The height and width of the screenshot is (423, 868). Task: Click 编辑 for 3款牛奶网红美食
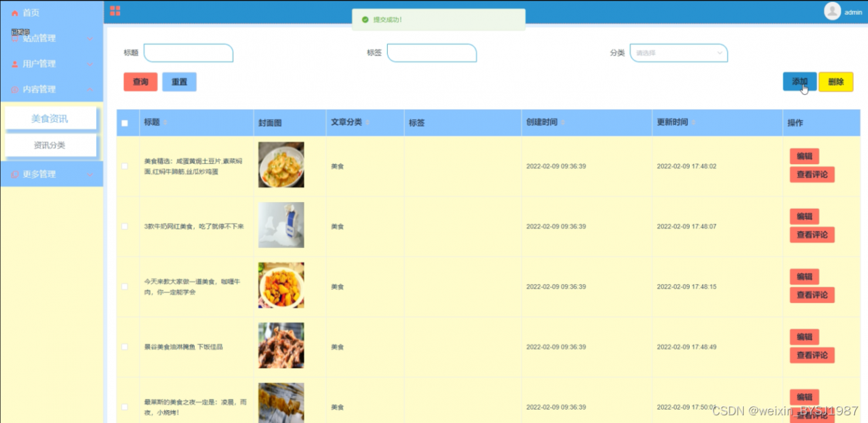coord(804,217)
